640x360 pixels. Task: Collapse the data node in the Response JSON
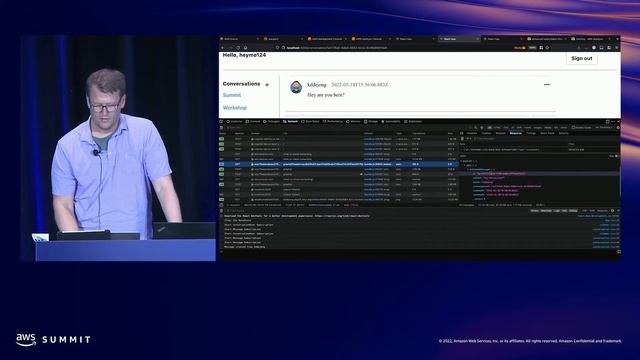(x=464, y=165)
